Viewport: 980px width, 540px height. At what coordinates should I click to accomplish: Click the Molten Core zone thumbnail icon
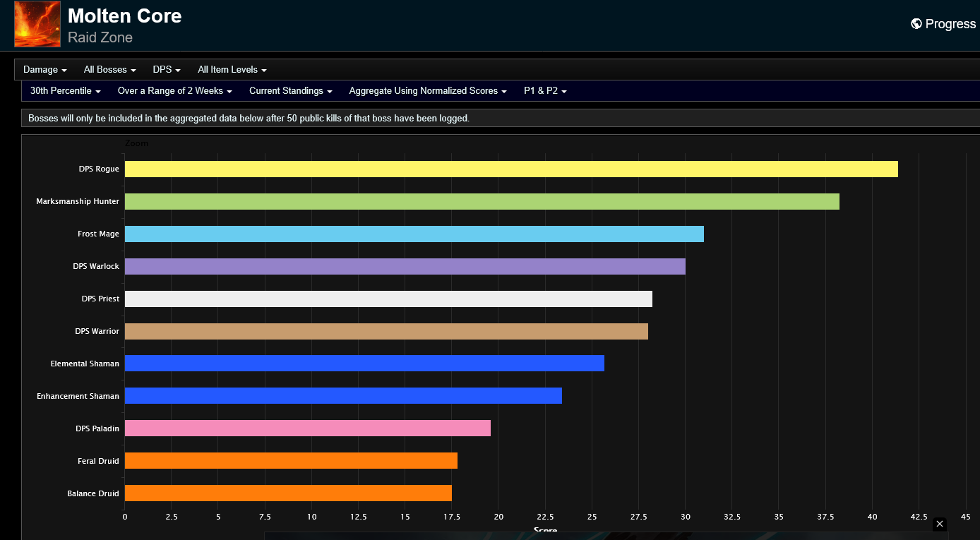tap(37, 24)
